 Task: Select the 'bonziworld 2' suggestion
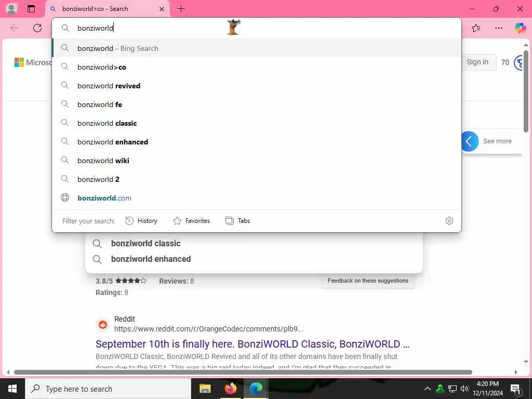coord(257,179)
